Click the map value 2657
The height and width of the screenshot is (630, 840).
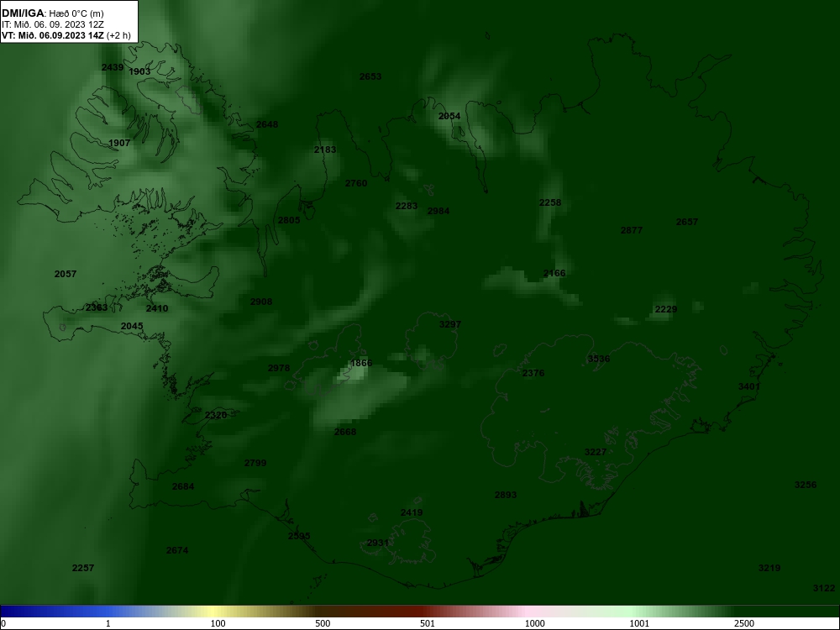click(687, 222)
